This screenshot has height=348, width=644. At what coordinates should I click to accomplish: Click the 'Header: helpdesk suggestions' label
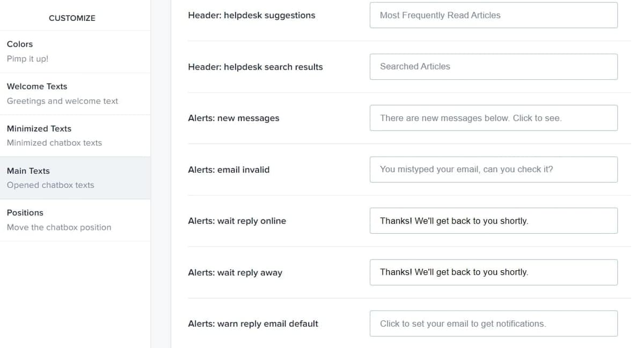(x=252, y=16)
